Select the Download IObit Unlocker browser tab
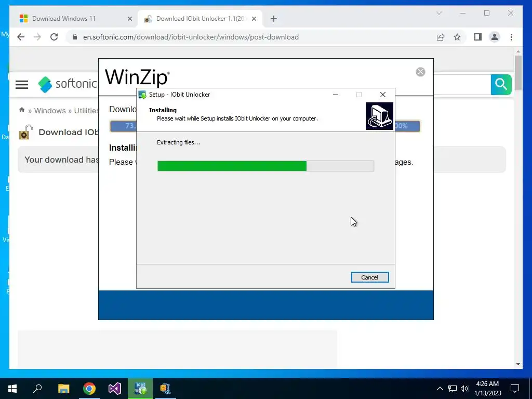532x399 pixels. coord(200,19)
